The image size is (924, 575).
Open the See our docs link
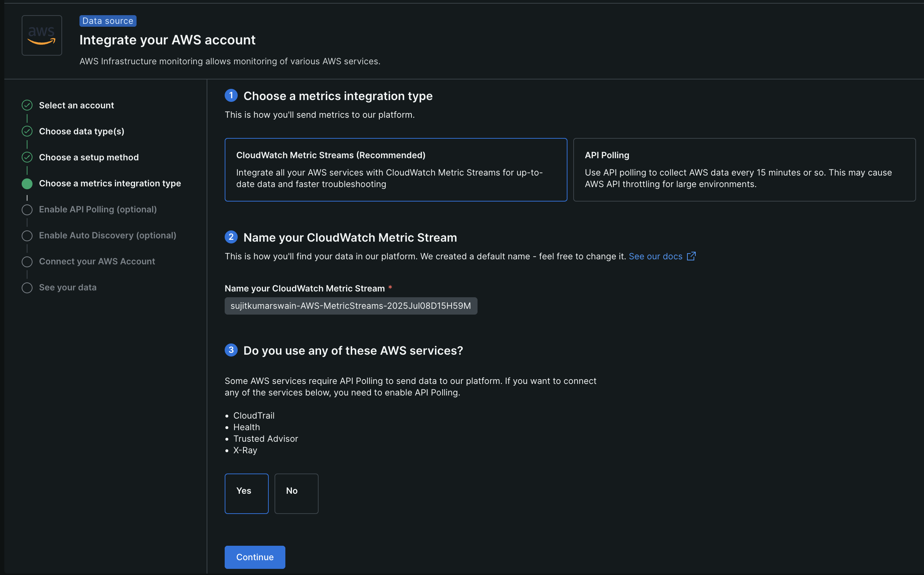[x=655, y=256]
